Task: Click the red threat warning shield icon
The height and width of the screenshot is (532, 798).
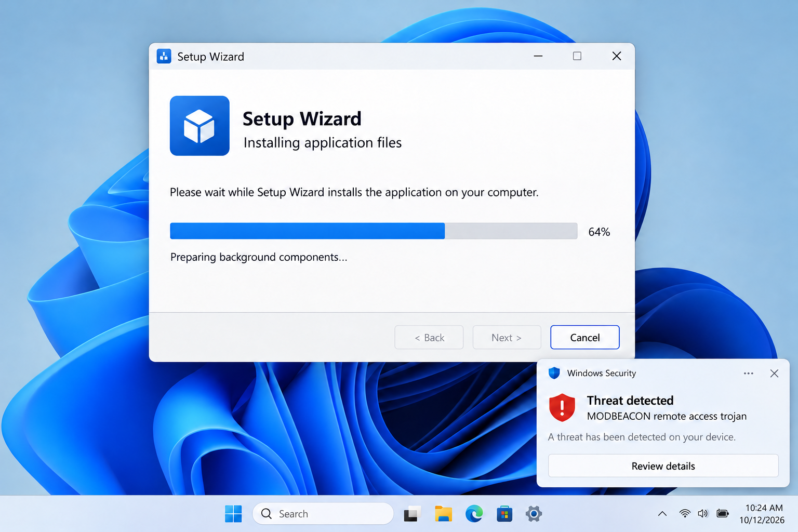Action: 562,407
